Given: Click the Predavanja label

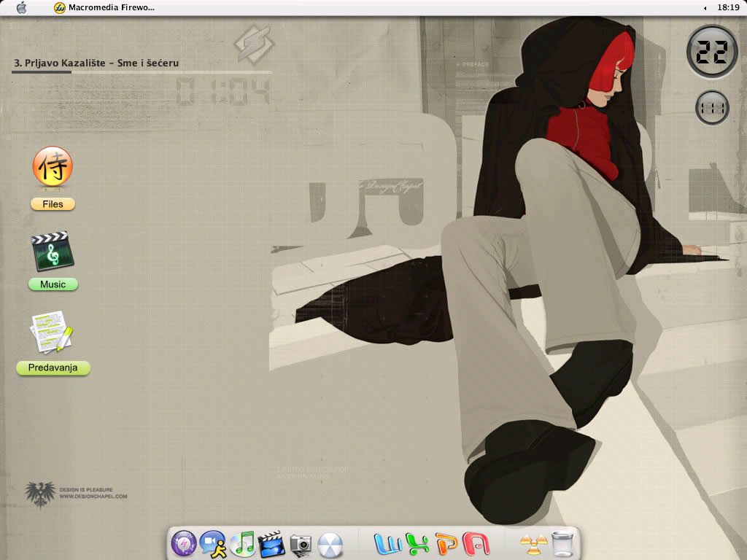Looking at the screenshot, I should (53, 367).
